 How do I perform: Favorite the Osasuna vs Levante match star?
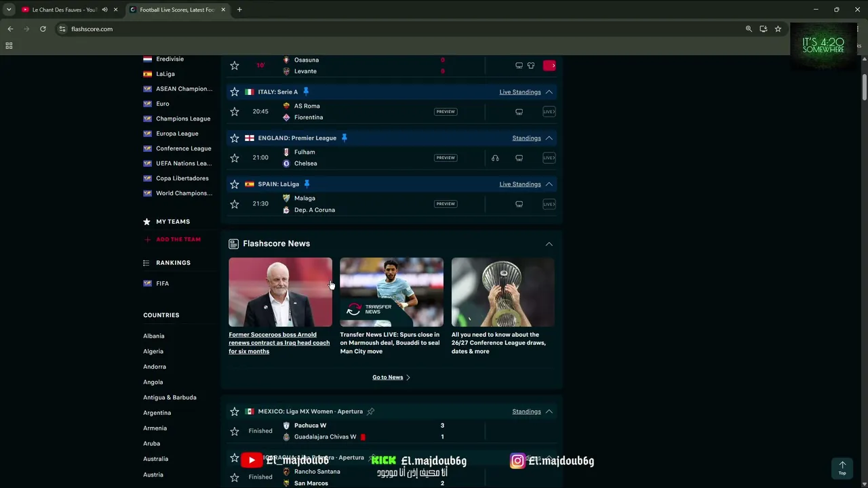(235, 66)
